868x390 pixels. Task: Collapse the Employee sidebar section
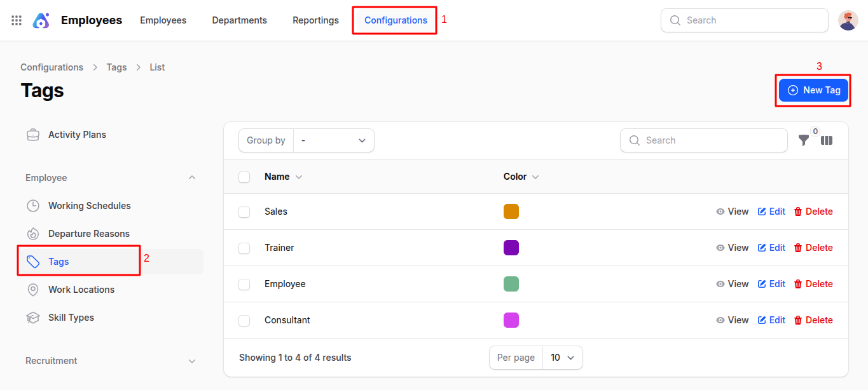pyautogui.click(x=192, y=177)
